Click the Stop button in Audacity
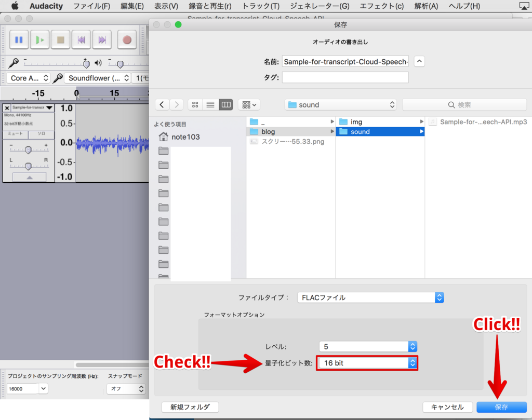532x420 pixels. (x=61, y=40)
